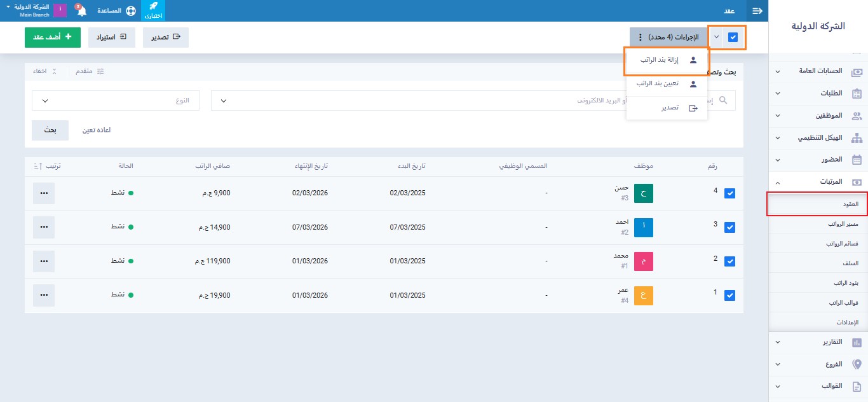Open the three-dot menu for حسن row
The width and height of the screenshot is (868, 402).
[x=44, y=193]
